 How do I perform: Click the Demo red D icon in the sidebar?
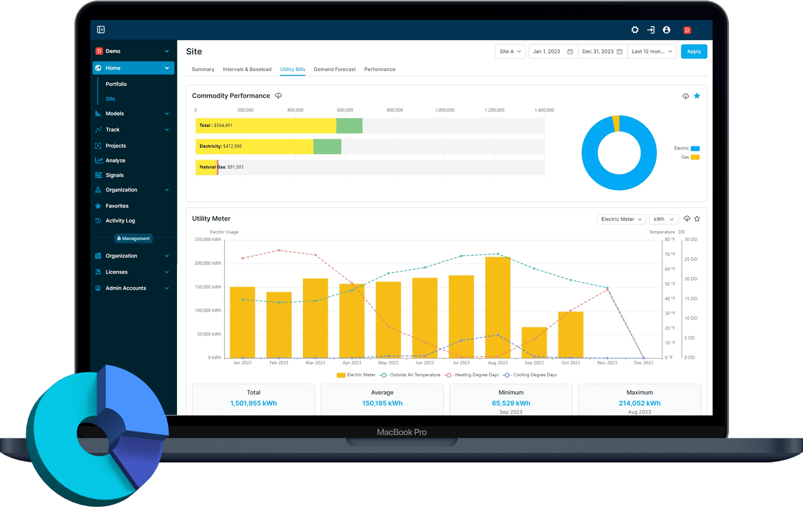pyautogui.click(x=99, y=51)
